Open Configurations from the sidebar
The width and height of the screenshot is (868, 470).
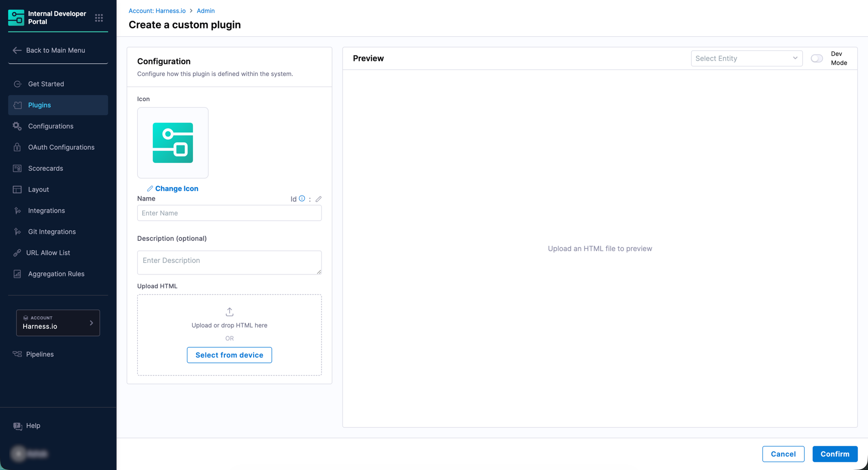(x=50, y=126)
